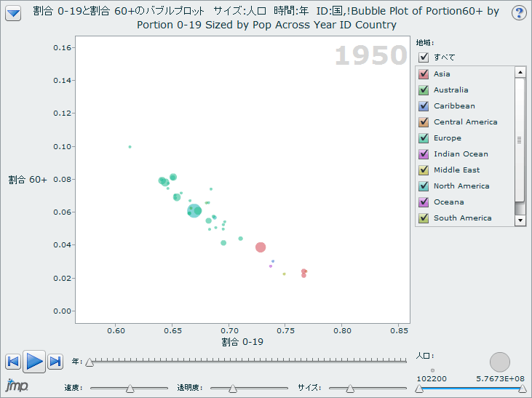
Task: Step forward to next year
Action: tap(55, 362)
